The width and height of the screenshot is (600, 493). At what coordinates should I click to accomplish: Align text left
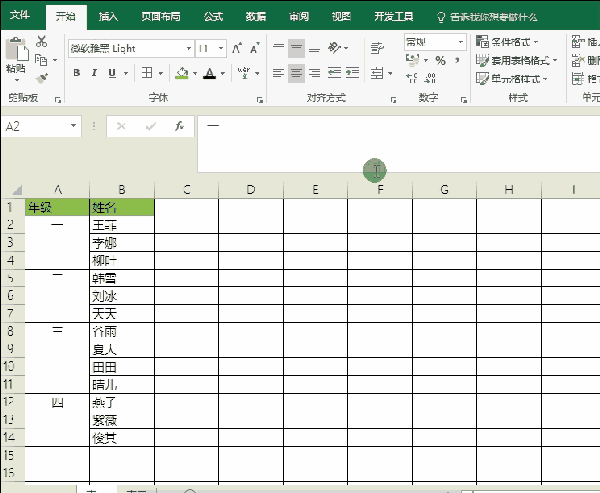pos(279,73)
